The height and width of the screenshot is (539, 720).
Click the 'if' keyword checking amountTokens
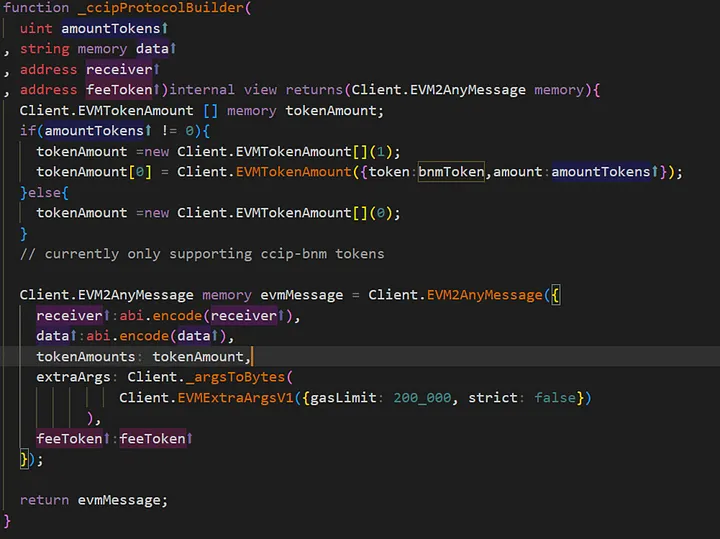tap(27, 131)
